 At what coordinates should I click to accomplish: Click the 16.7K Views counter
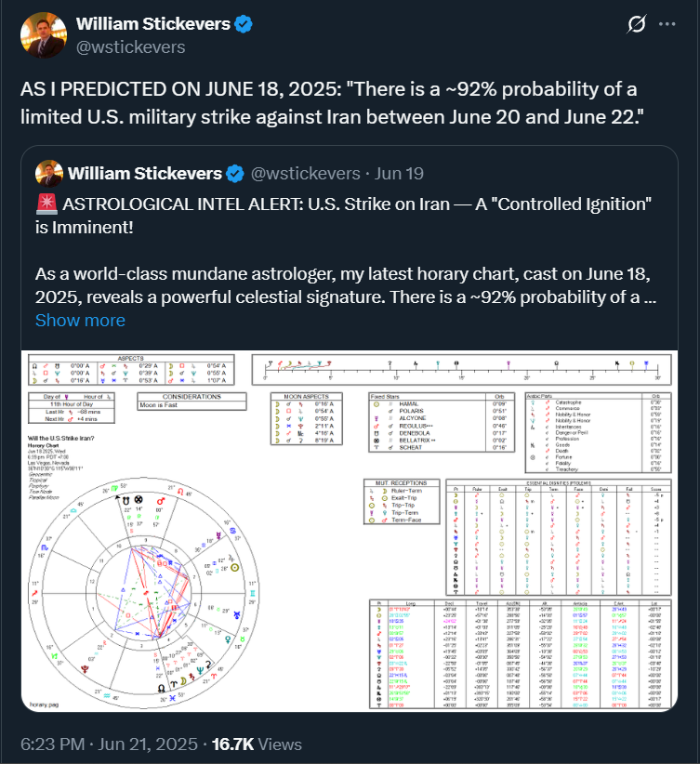(x=257, y=744)
